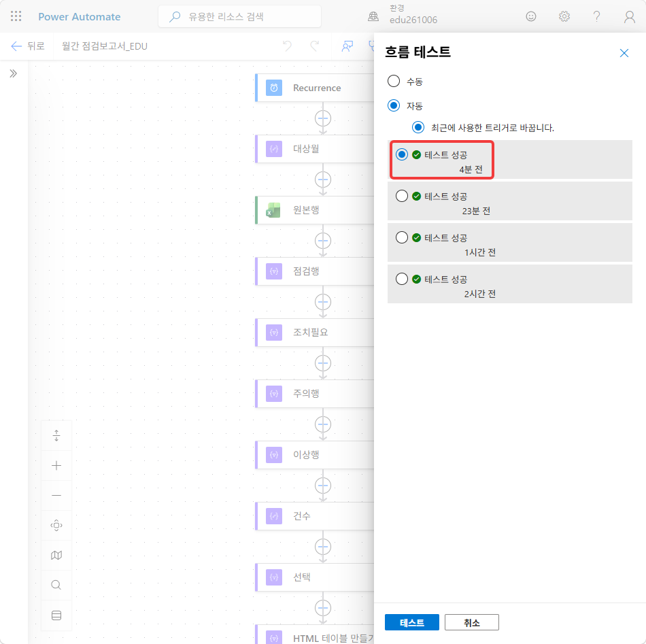
Task: Click the undo arrow in toolbar
Action: coord(287,46)
